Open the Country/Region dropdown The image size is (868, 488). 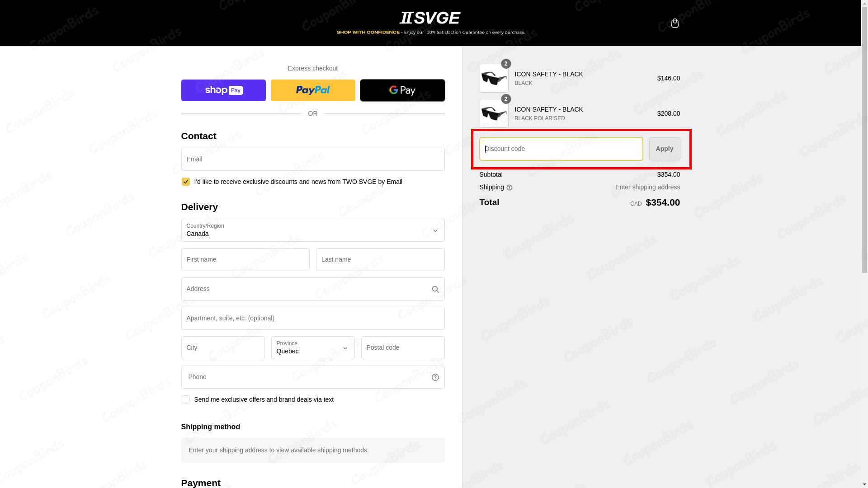(x=312, y=230)
